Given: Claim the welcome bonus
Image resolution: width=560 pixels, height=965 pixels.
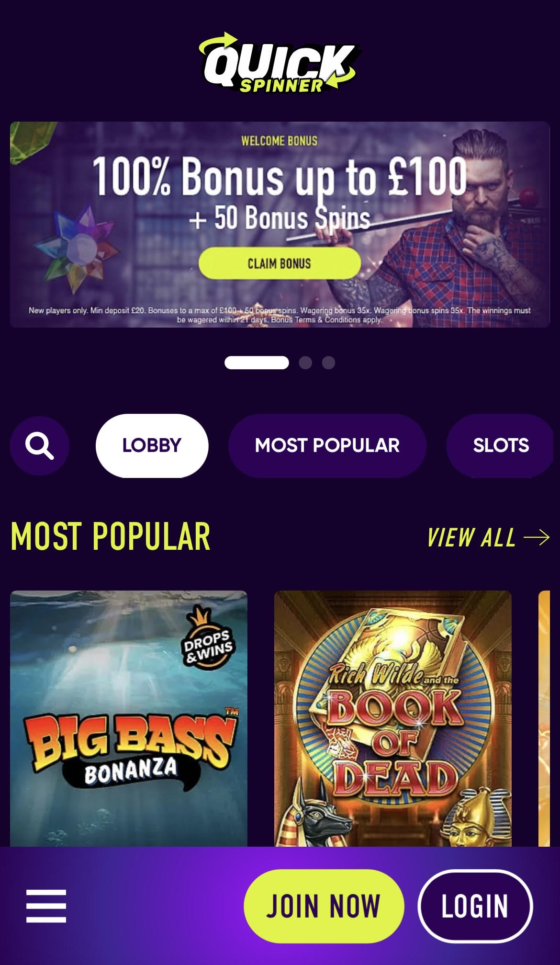Looking at the screenshot, I should 280,263.
